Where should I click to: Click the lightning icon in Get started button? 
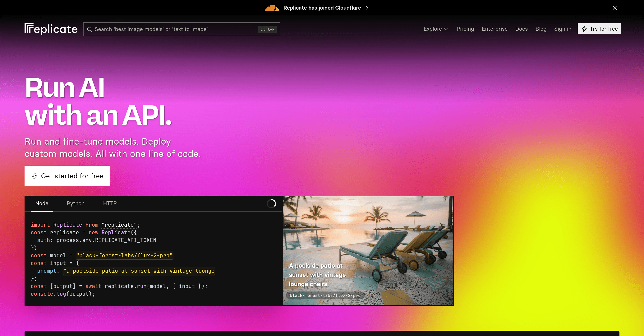pos(34,176)
